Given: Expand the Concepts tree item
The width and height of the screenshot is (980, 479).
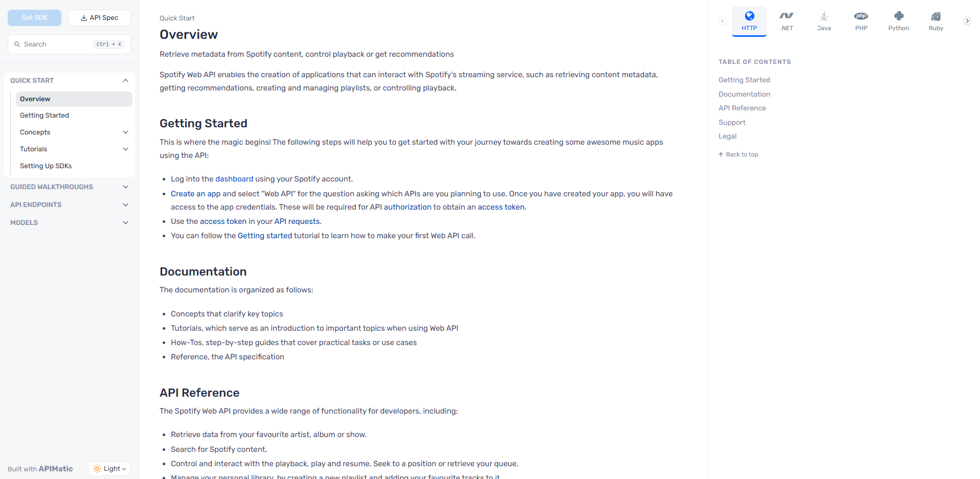Looking at the screenshot, I should click(x=125, y=132).
